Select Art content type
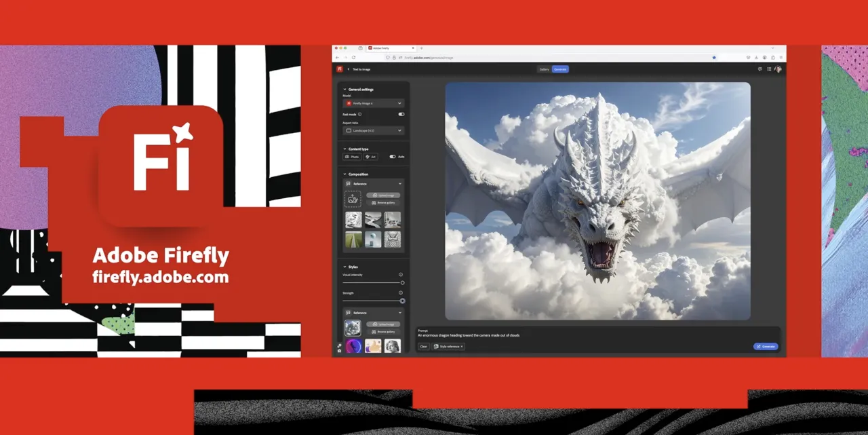 (x=371, y=157)
